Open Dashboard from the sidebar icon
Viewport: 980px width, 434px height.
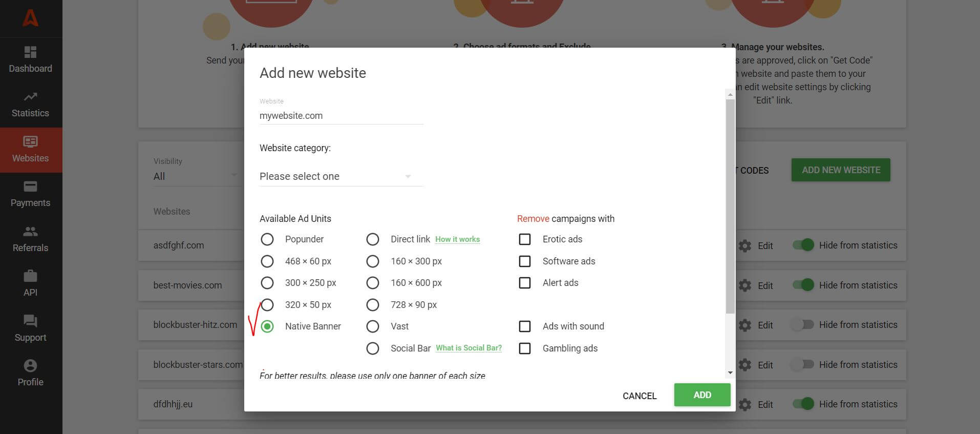tap(30, 52)
